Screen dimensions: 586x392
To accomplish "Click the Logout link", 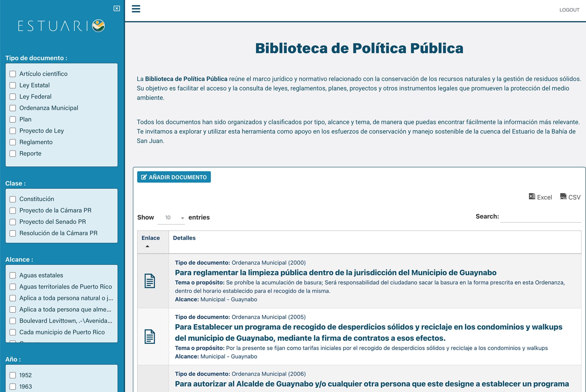I will pyautogui.click(x=569, y=10).
